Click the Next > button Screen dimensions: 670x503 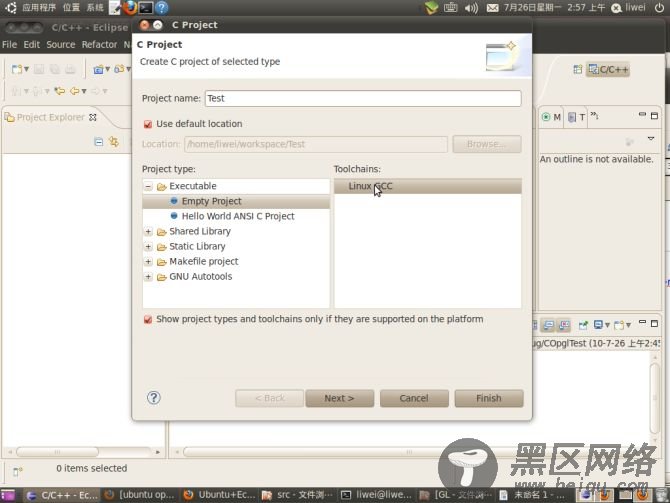tap(339, 398)
